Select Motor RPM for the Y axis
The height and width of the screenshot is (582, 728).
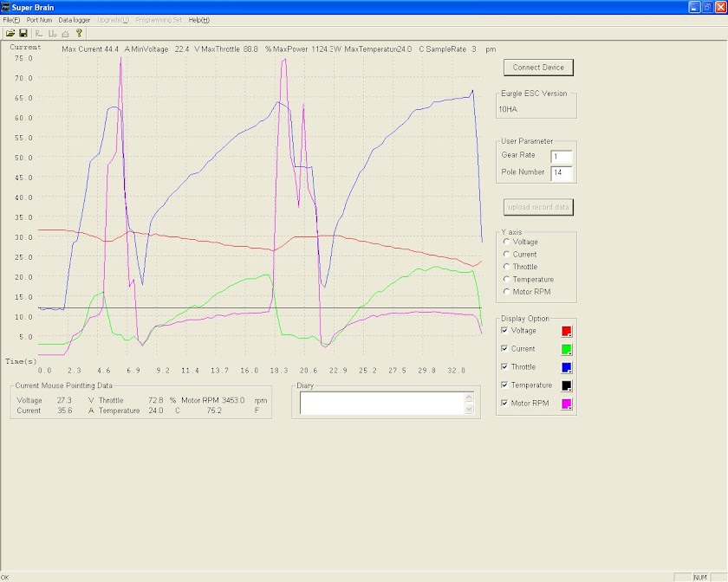click(527, 292)
